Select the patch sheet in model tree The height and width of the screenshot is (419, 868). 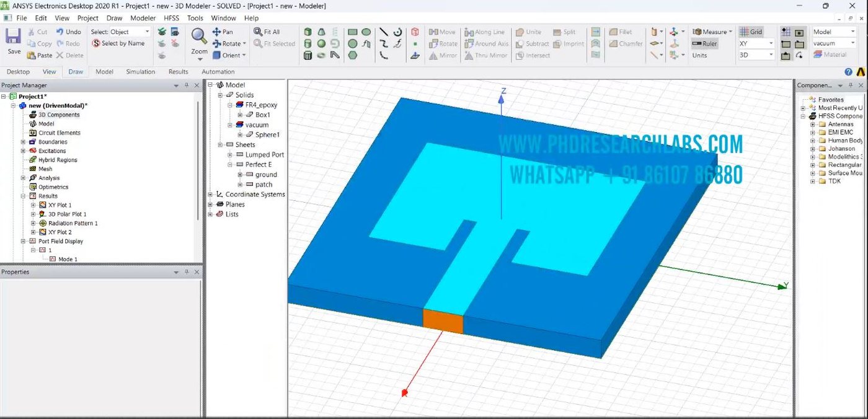tap(263, 185)
